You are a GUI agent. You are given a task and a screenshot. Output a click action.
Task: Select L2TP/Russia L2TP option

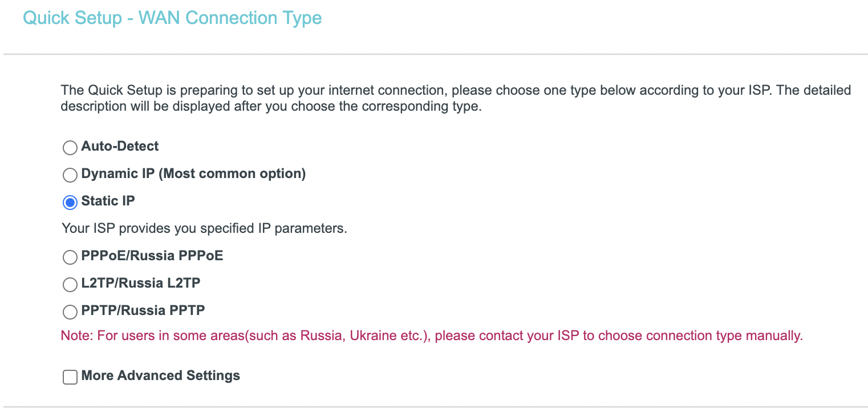coord(70,284)
